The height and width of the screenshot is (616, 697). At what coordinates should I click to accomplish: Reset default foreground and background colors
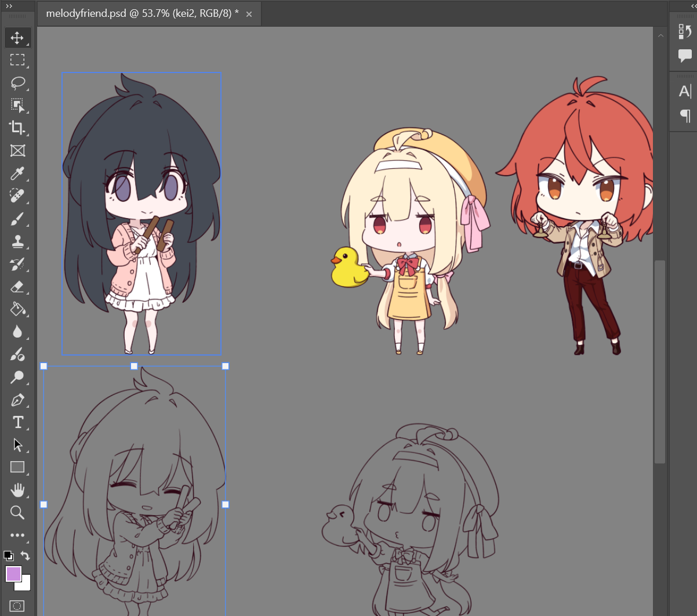(x=8, y=556)
